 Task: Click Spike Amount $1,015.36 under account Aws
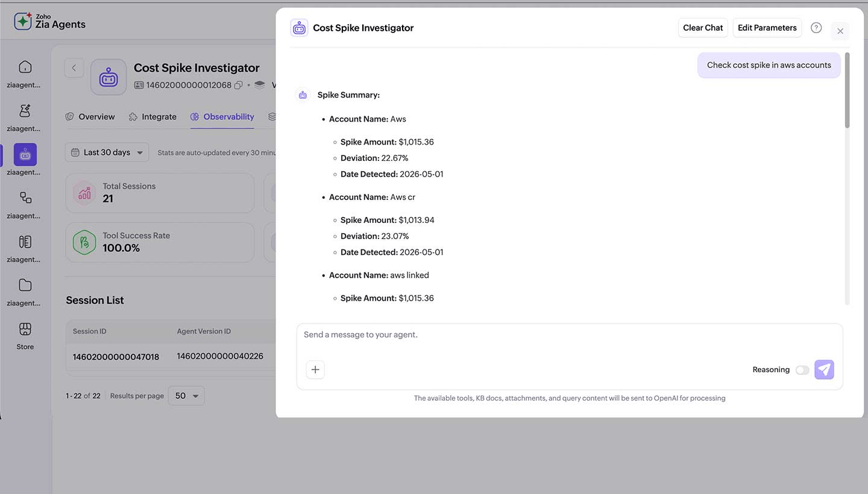(x=387, y=142)
